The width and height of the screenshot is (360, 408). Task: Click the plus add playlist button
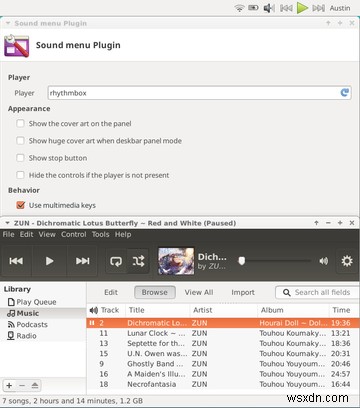(9, 386)
